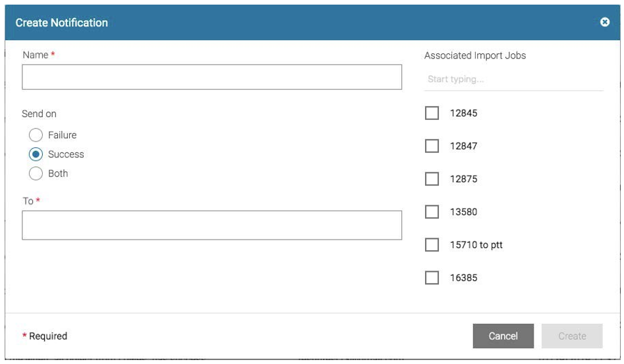624x364 pixels.
Task: Select the Success radio option
Action: [x=36, y=154]
